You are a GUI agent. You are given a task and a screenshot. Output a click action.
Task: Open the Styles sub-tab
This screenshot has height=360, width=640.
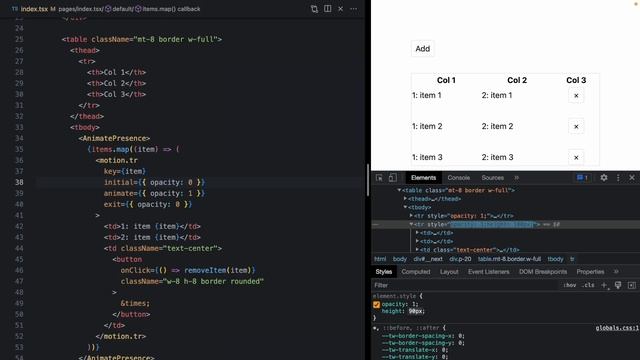pos(384,272)
